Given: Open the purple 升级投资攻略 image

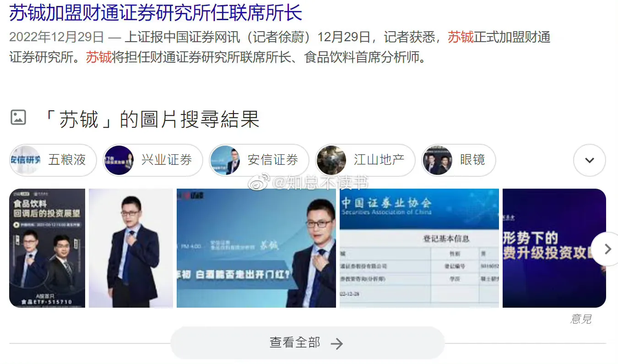Looking at the screenshot, I should [x=554, y=248].
